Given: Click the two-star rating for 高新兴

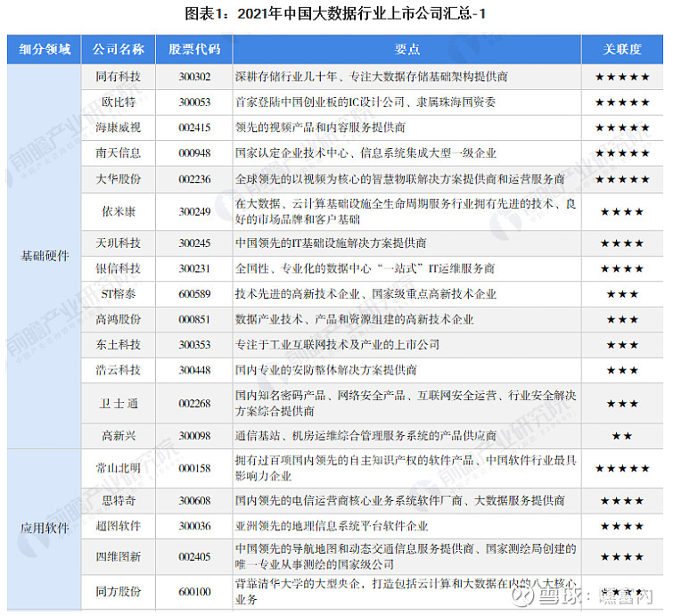Looking at the screenshot, I should click(622, 437).
